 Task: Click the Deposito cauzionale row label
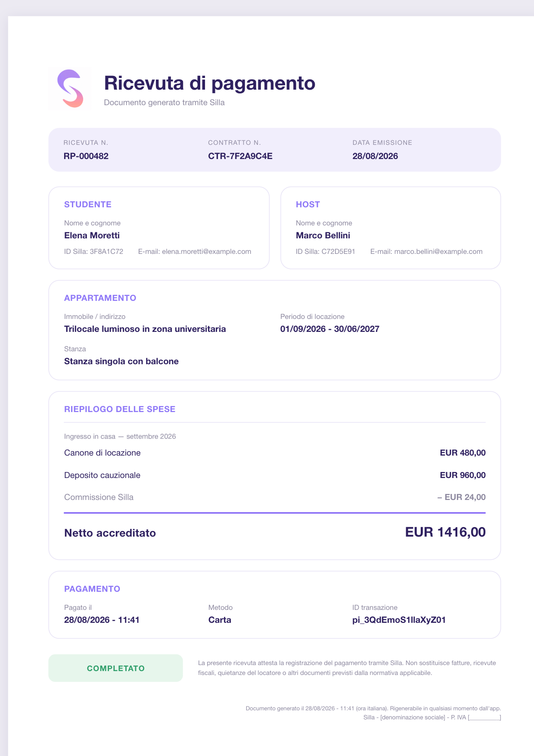(102, 475)
